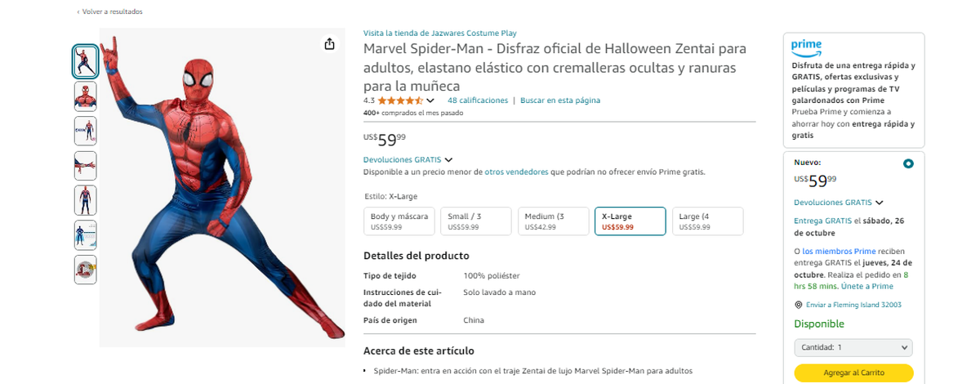This screenshot has height=384, width=980.
Task: Show the second thumbnail with torso close-up
Action: 85,96
